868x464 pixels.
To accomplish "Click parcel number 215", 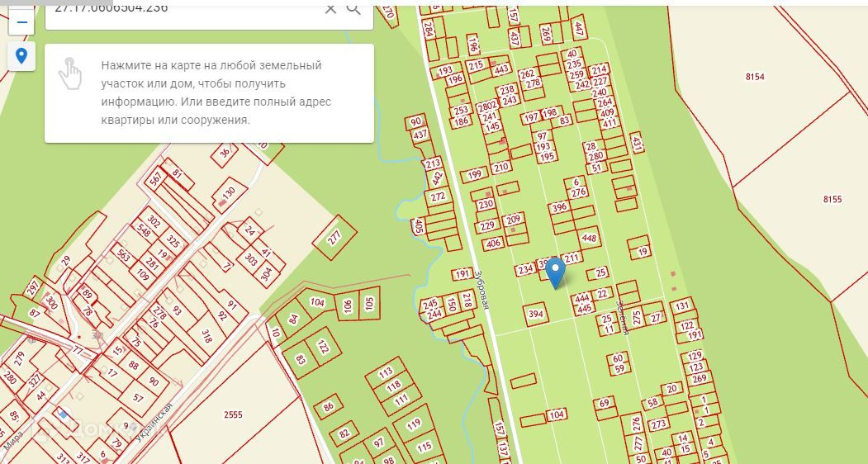I will 476,66.
